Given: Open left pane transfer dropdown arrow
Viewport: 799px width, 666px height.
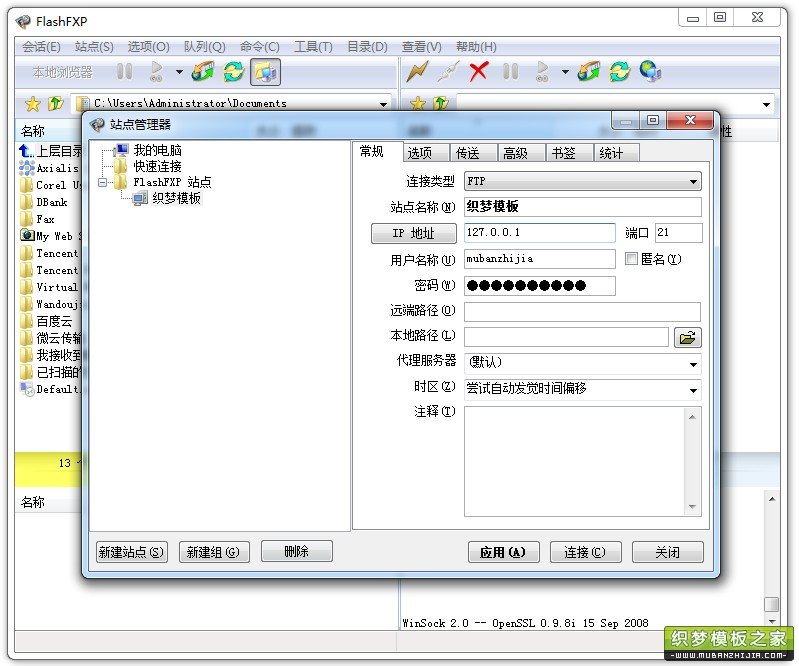Looking at the screenshot, I should point(179,72).
